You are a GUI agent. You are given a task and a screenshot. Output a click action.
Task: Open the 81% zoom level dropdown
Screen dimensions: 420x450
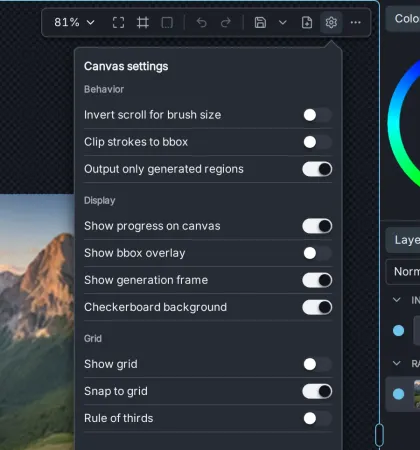click(74, 23)
